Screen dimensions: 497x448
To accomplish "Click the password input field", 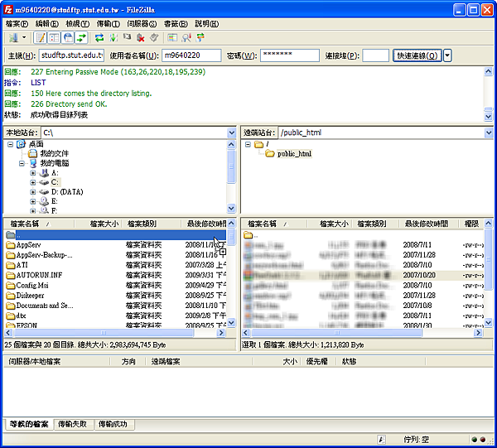I will (290, 55).
